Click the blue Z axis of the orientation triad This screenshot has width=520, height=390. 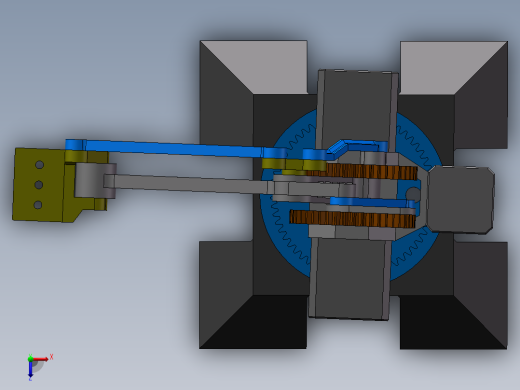[30, 369]
